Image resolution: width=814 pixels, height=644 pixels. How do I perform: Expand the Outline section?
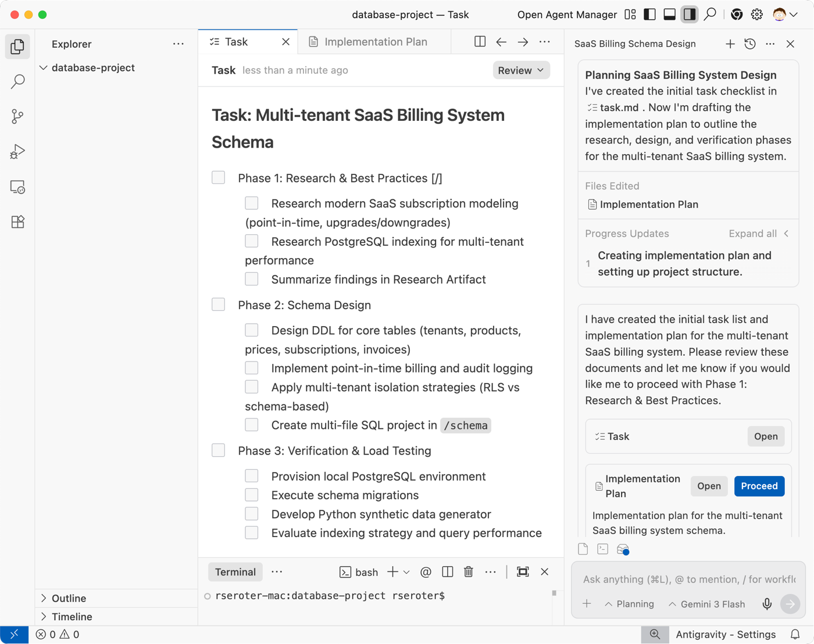69,598
